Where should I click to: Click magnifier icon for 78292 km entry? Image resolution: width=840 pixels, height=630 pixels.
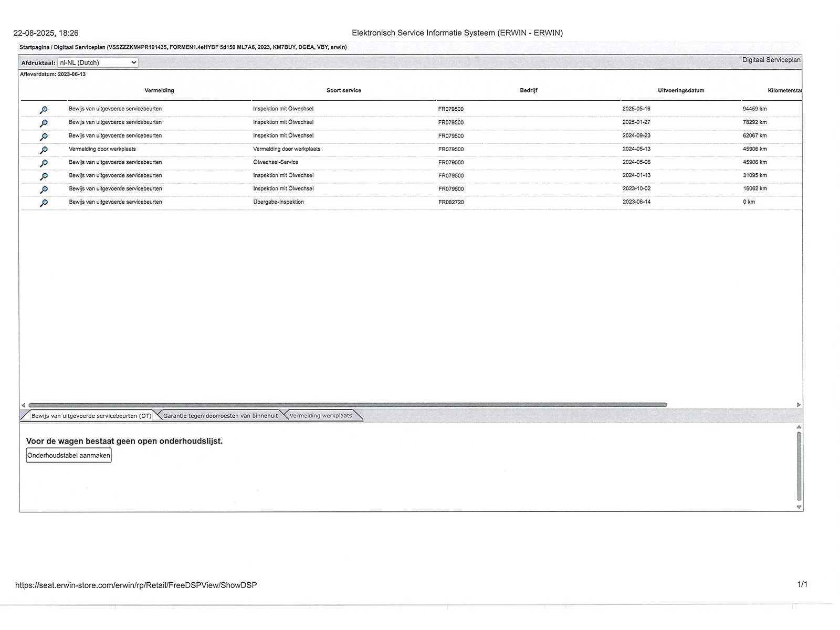(x=44, y=123)
